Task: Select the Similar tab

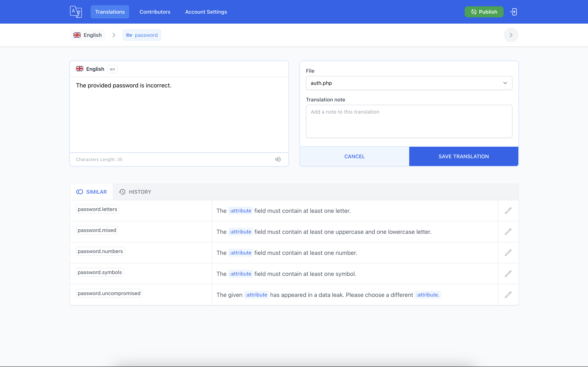Action: [91, 192]
